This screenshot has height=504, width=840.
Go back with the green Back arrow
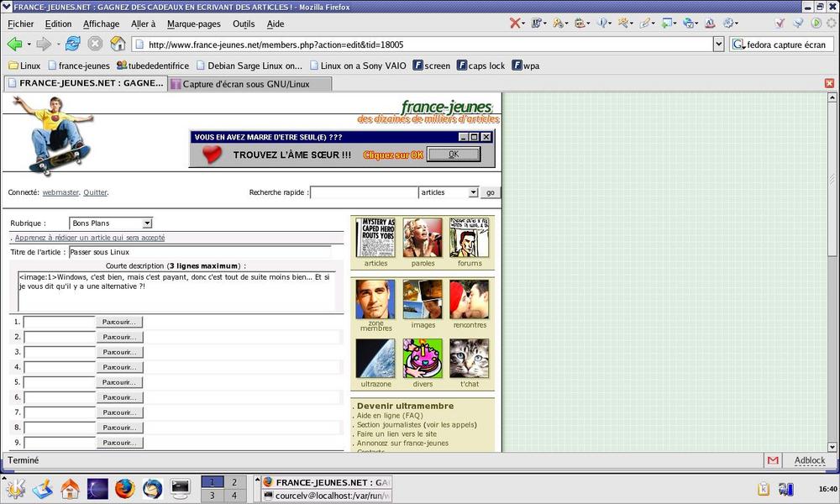tap(14, 44)
